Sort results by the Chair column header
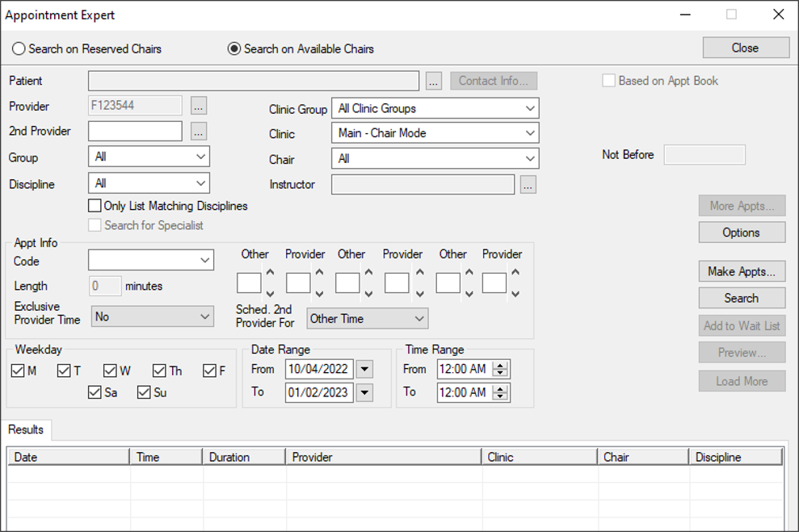This screenshot has width=799, height=532. [x=643, y=457]
